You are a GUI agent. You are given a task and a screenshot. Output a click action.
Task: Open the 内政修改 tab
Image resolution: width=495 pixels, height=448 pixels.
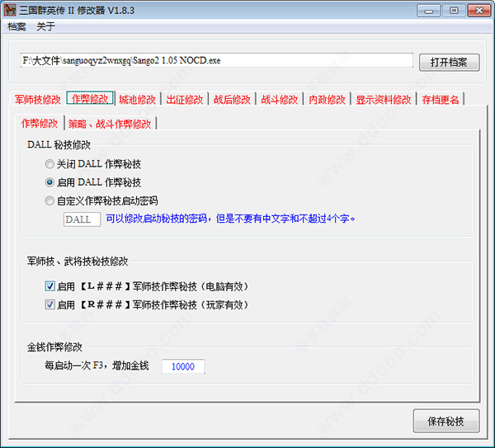click(x=327, y=100)
